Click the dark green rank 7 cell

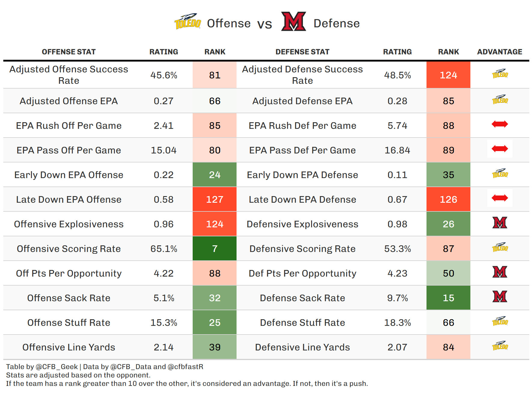point(215,249)
